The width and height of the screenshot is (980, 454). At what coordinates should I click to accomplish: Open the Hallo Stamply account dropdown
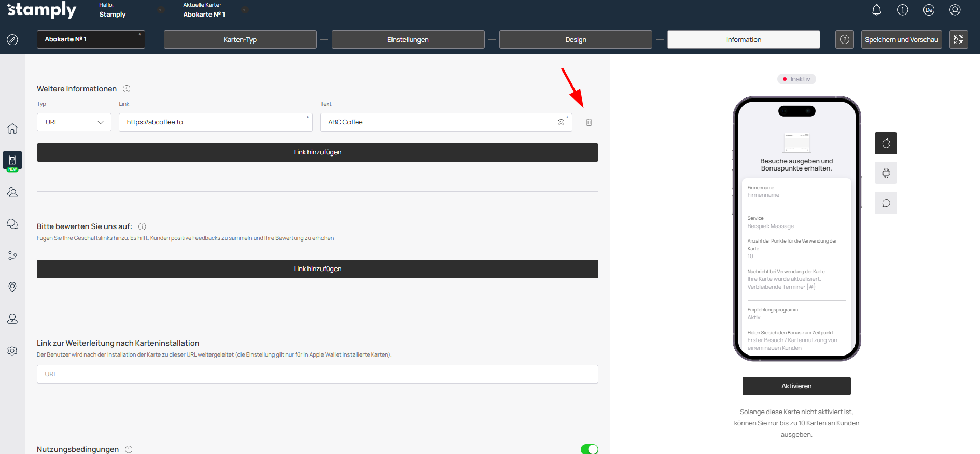tap(161, 10)
